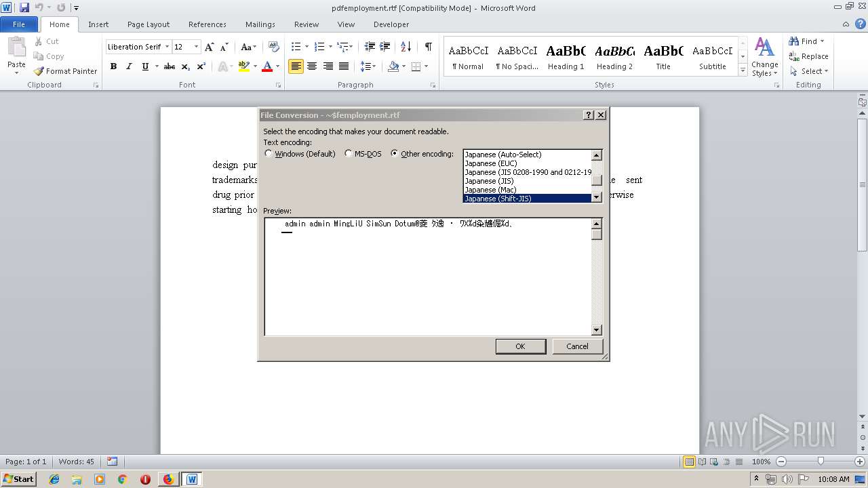Click the Save icon in Quick Access Toolbar
Viewport: 868px width, 488px height.
point(24,7)
